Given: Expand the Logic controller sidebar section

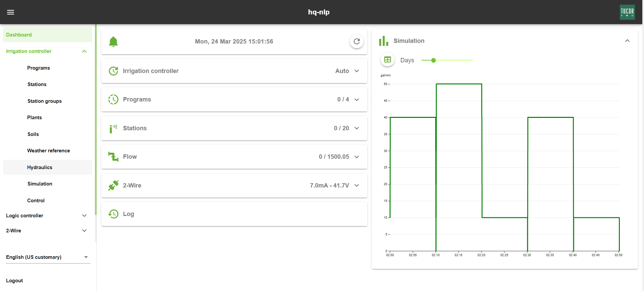Looking at the screenshot, I should (85, 216).
